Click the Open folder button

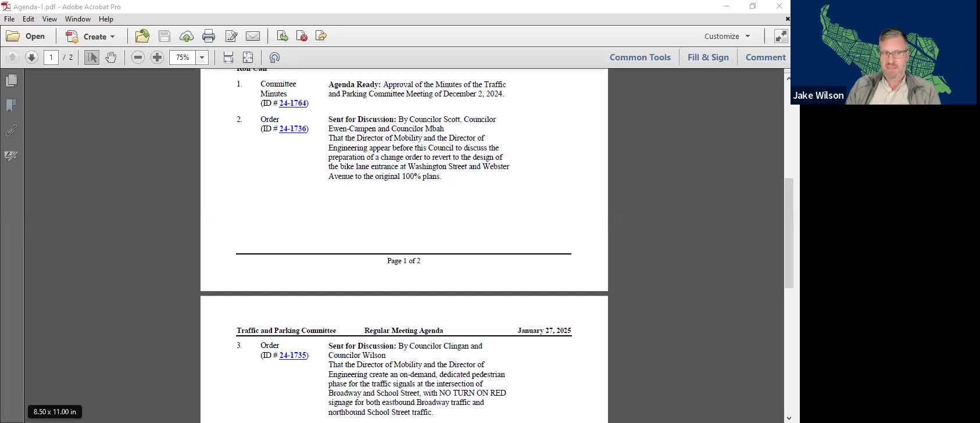(x=26, y=36)
